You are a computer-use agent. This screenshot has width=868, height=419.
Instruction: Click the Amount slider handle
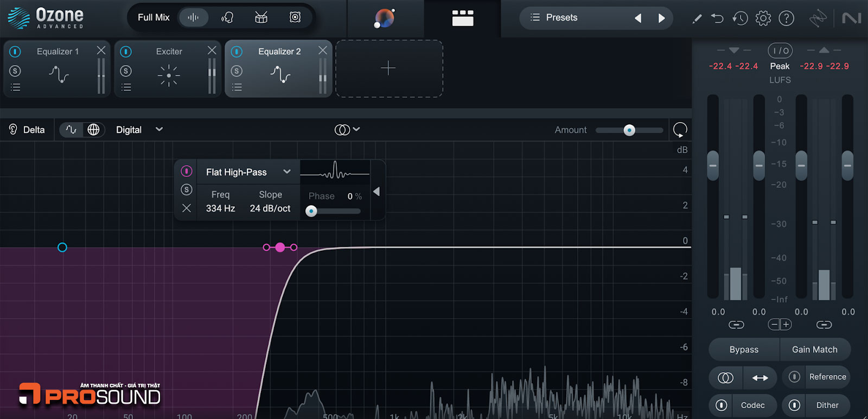pyautogui.click(x=629, y=130)
